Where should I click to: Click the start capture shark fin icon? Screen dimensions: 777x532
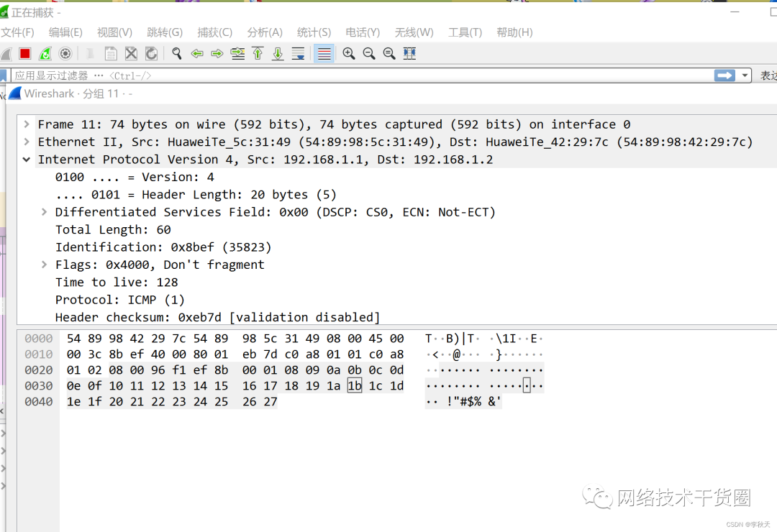6,53
